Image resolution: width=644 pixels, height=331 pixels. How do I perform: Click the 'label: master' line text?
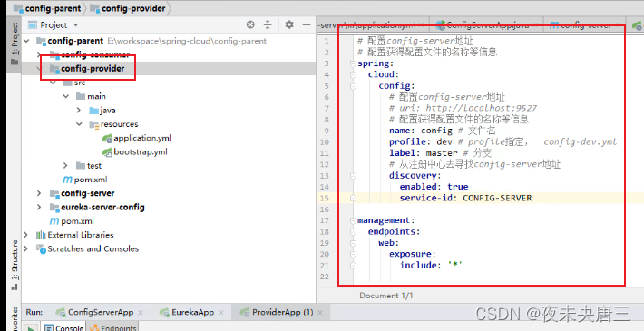(423, 152)
